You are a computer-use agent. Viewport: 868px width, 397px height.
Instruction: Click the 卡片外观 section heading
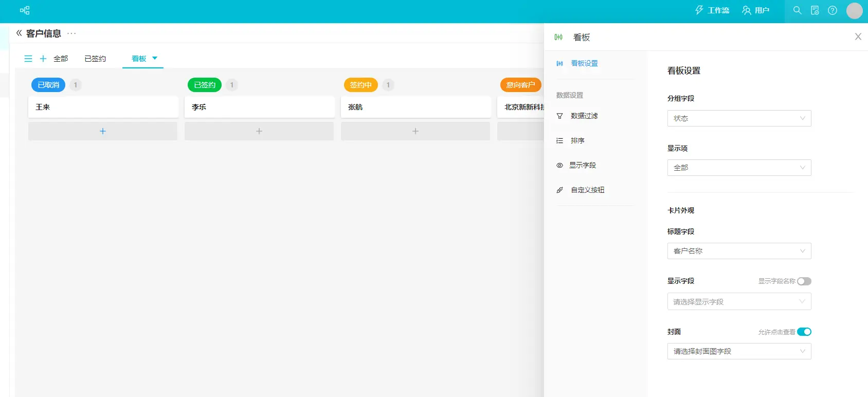coord(681,210)
